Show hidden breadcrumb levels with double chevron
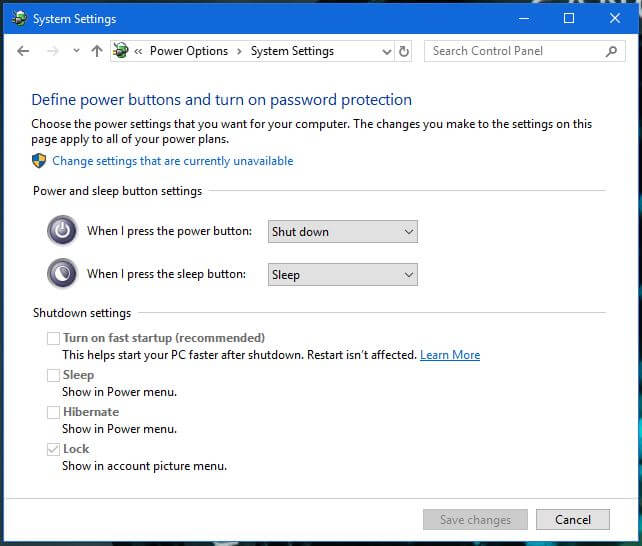The image size is (642, 546). click(138, 52)
